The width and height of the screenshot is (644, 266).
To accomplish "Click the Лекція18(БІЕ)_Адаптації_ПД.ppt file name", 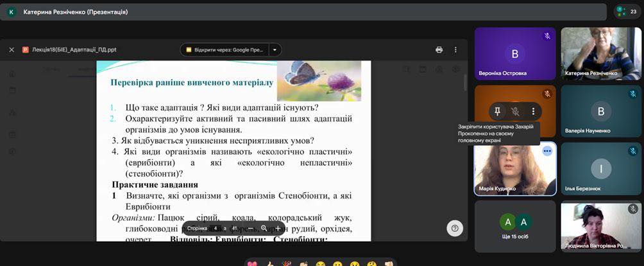I will point(74,49).
